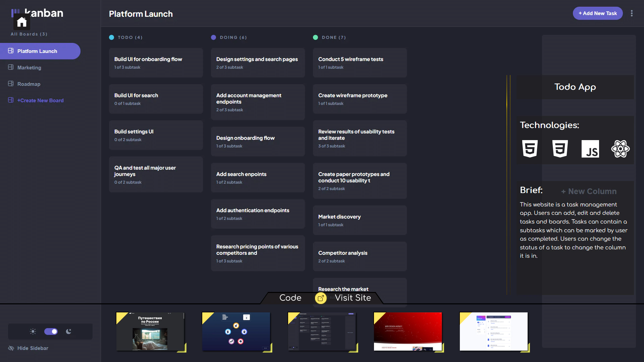Click the Platform Launch header title
This screenshot has width=644, height=362.
pos(141,14)
